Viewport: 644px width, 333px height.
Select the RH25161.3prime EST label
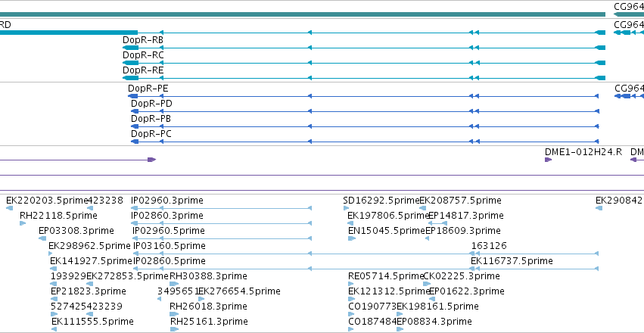coord(209,321)
